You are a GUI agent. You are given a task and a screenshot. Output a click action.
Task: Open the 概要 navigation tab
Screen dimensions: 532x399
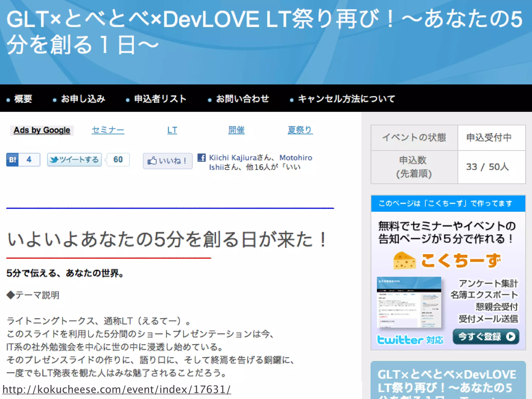click(23, 99)
